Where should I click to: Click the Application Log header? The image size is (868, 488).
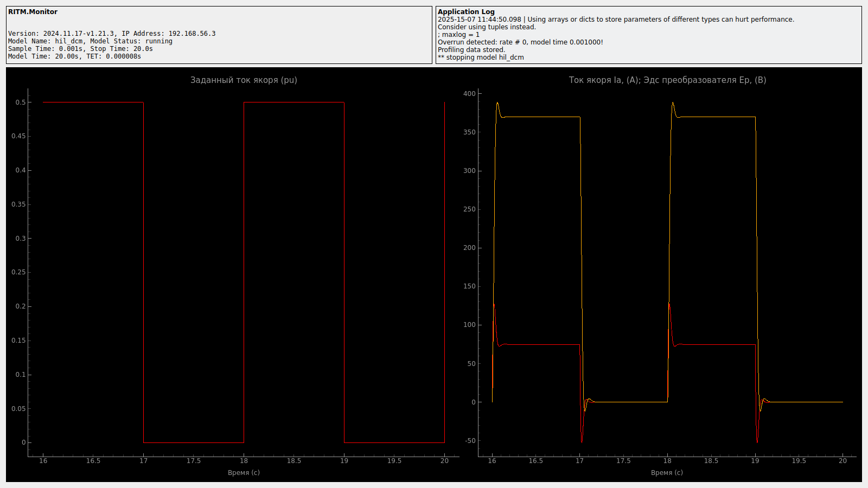(x=466, y=12)
